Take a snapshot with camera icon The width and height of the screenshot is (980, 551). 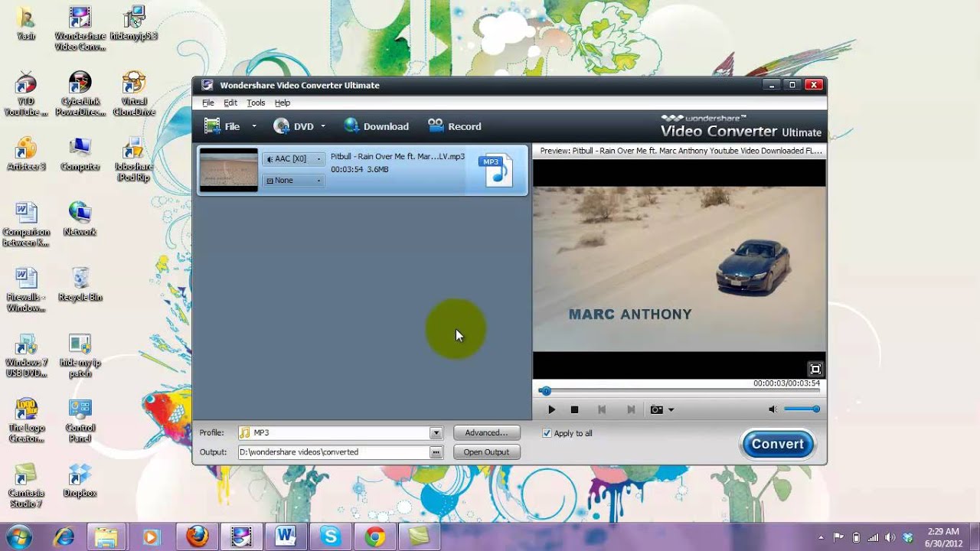[x=656, y=410]
